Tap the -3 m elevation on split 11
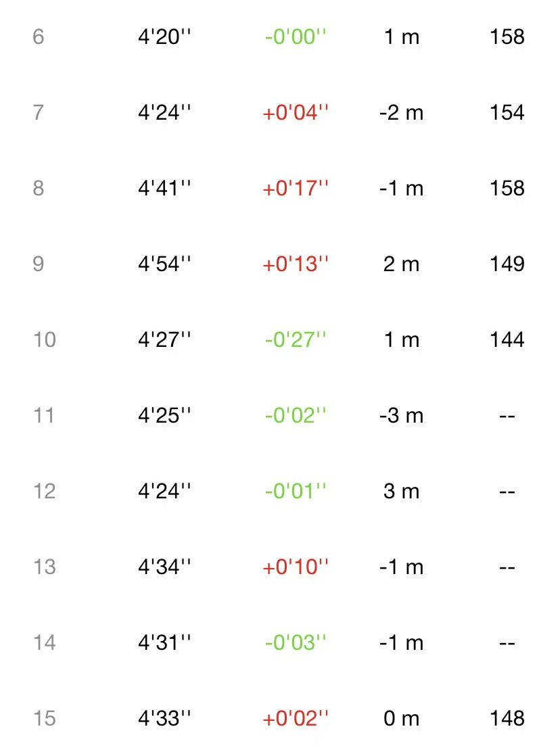The width and height of the screenshot is (560, 756). click(401, 415)
